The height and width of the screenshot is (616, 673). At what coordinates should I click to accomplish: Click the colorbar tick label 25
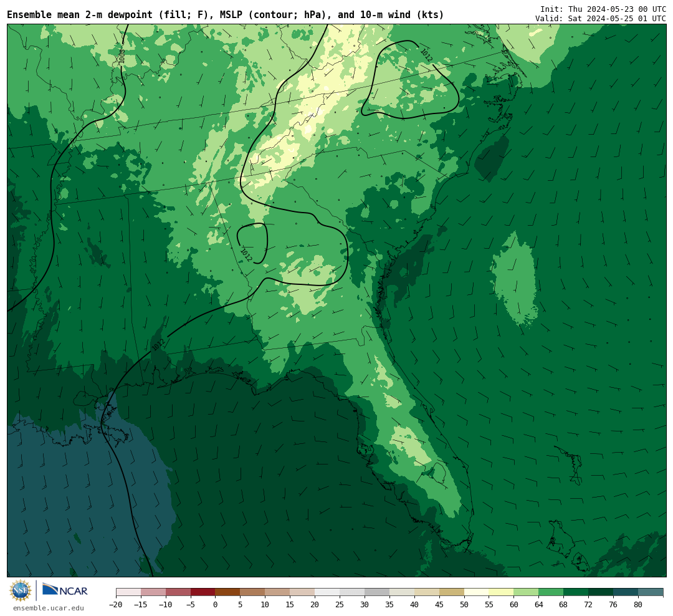pos(340,604)
